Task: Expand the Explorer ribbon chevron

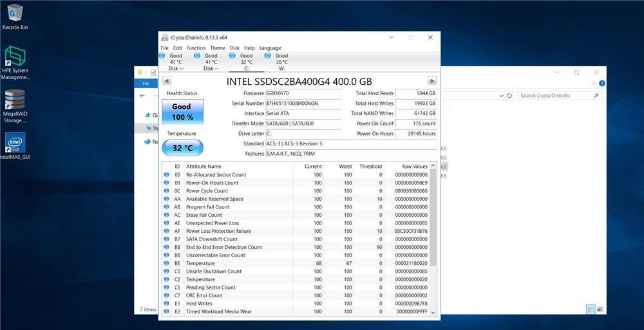Action: [x=593, y=84]
